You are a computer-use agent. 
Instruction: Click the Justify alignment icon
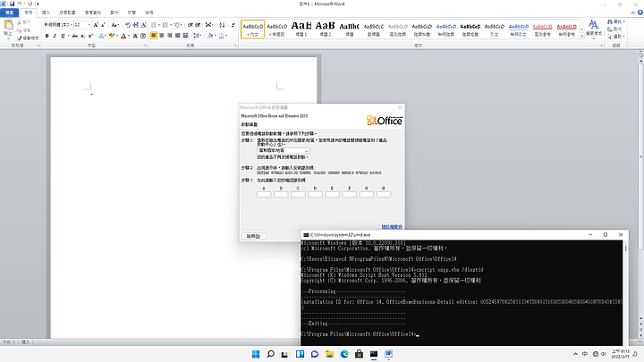(177, 36)
